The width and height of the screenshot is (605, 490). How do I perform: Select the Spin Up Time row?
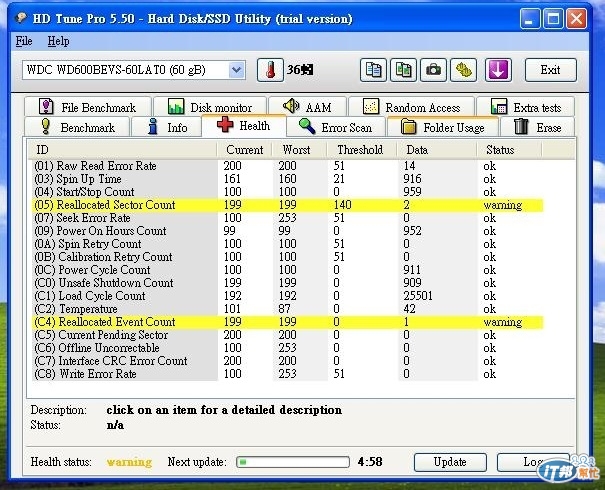point(287,179)
